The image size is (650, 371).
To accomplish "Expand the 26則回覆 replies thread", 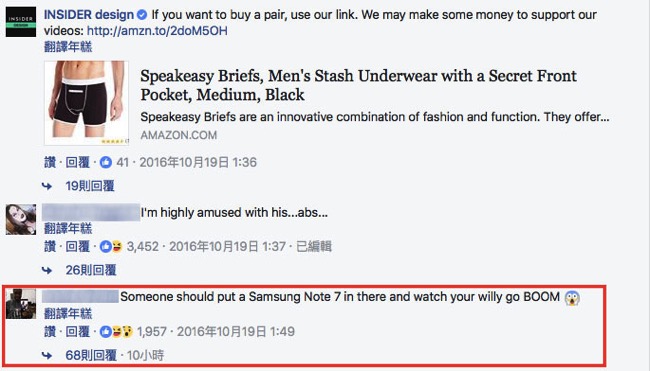I will [x=91, y=270].
